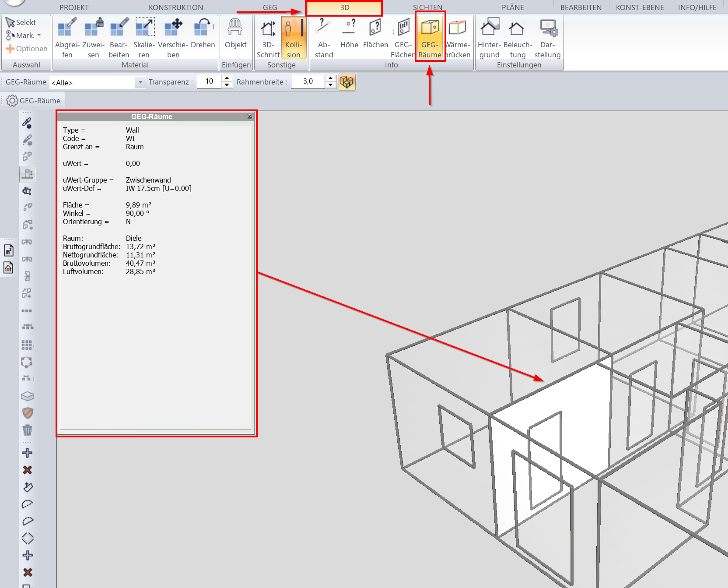Toggle the highlighted cube icon beside Rahmenbreite
The image size is (728, 588).
point(347,82)
